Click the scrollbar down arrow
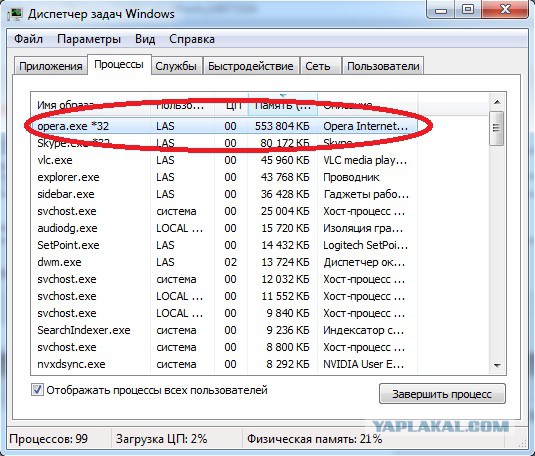 (497, 366)
